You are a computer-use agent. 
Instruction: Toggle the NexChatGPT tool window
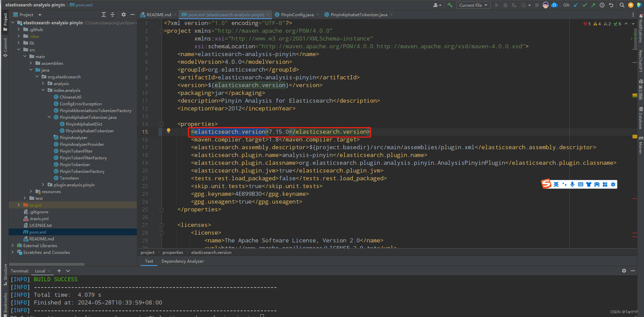click(640, 61)
